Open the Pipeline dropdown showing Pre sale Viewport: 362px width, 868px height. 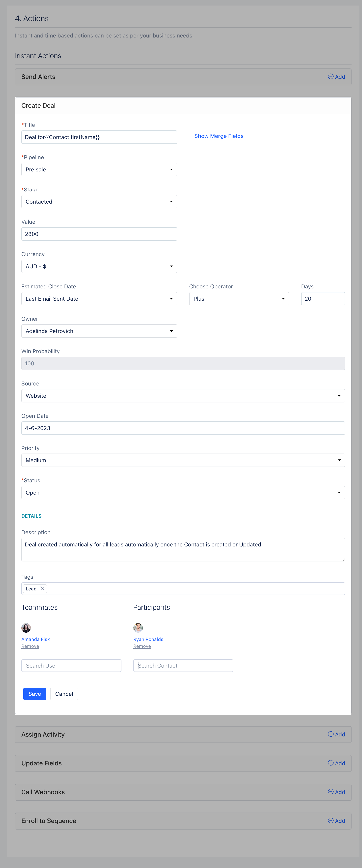pyautogui.click(x=99, y=169)
